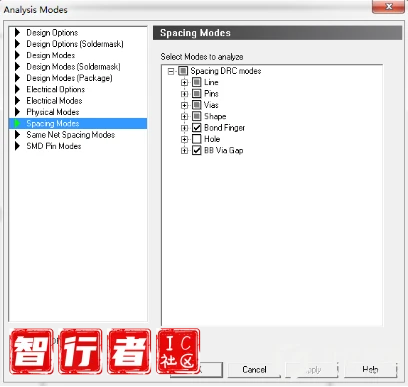Expand the BB Via Gap node
Image resolution: width=408 pixels, height=387 pixels.
(x=184, y=151)
